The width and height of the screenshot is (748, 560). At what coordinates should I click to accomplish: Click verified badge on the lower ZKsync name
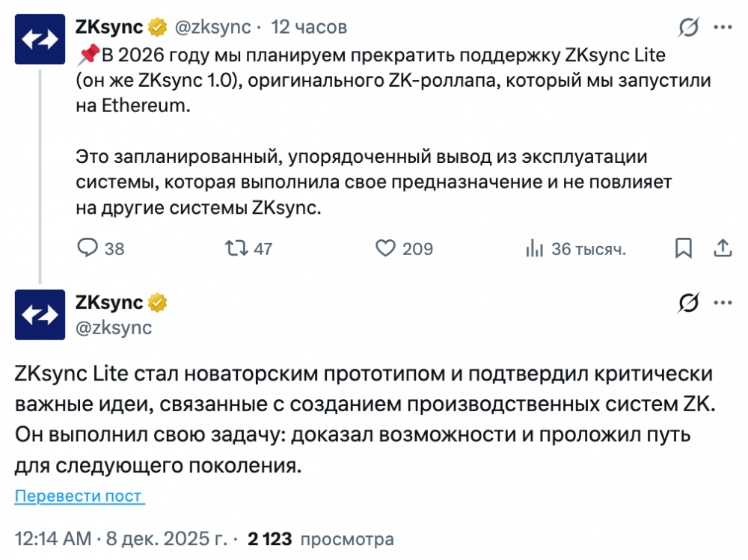(x=157, y=303)
